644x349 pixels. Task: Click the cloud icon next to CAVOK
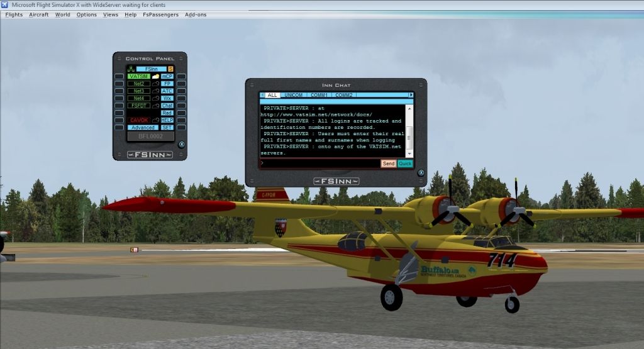[x=156, y=120]
